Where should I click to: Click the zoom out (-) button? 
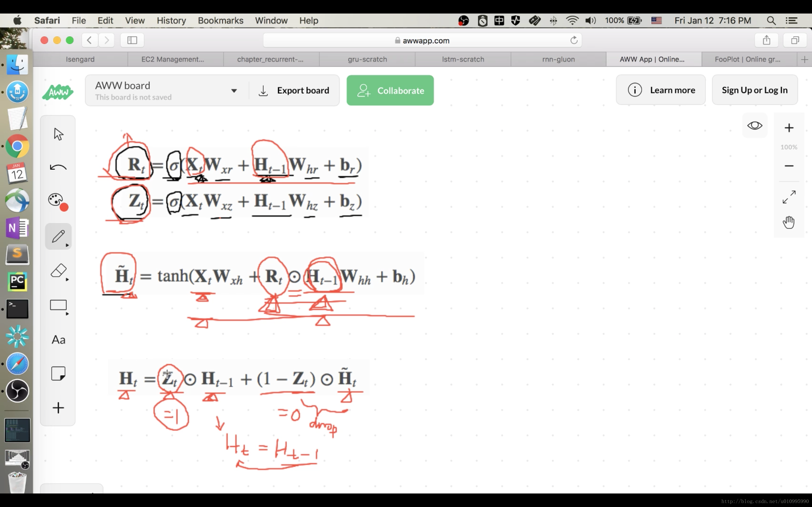789,165
